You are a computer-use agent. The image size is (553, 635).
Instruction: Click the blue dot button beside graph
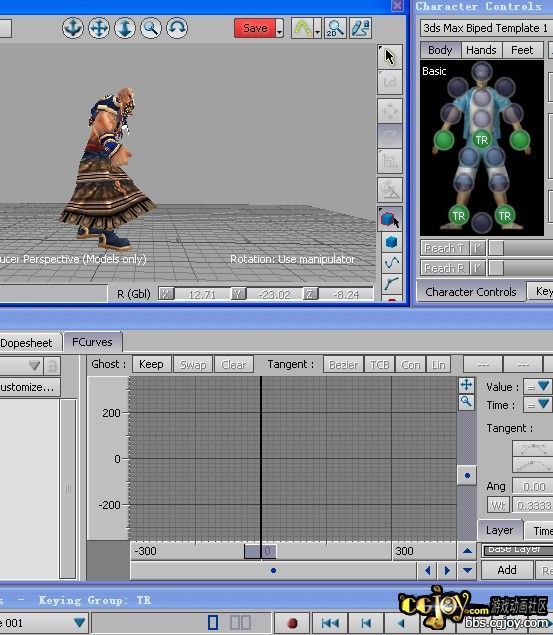click(x=467, y=475)
